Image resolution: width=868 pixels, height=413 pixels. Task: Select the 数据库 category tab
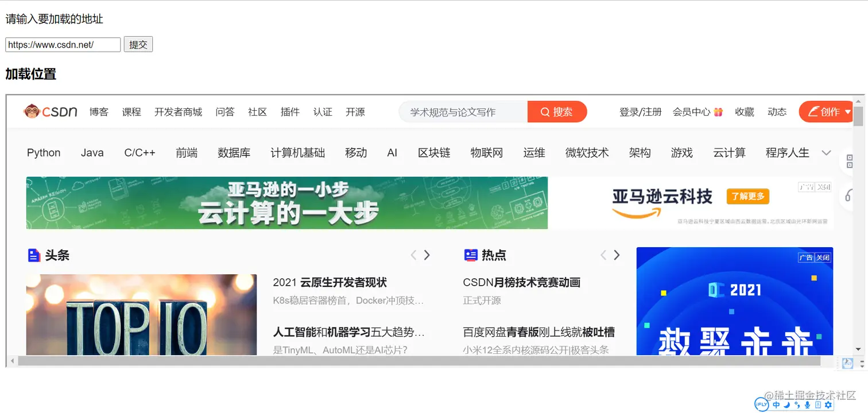pos(234,153)
